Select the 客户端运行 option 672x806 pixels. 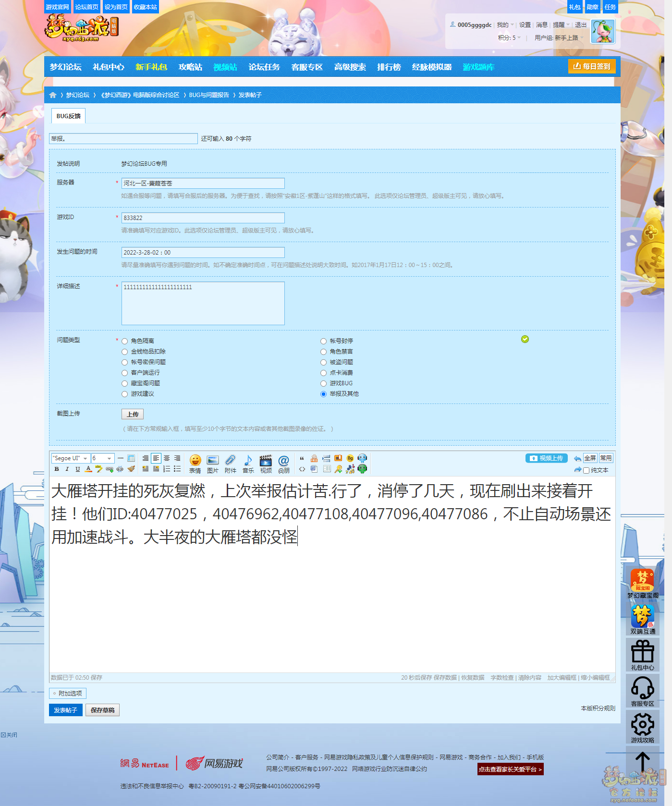coord(125,373)
